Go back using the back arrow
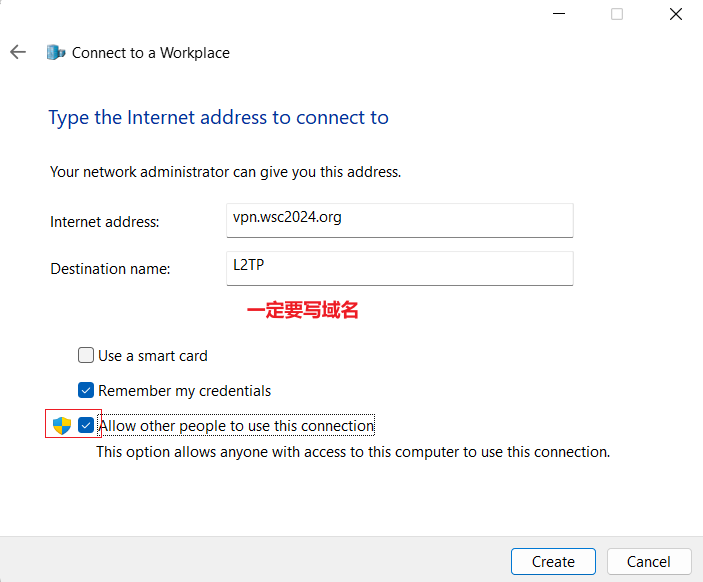The image size is (703, 582). 18,52
